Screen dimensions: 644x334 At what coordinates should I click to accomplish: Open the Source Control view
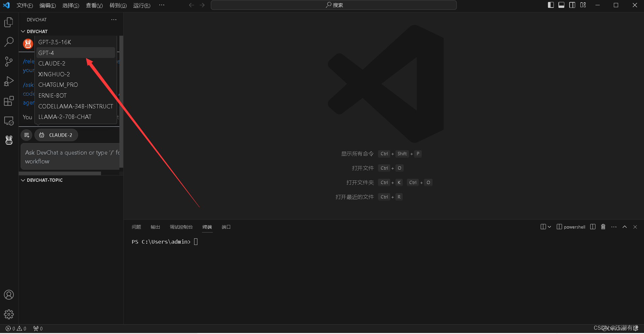point(9,62)
